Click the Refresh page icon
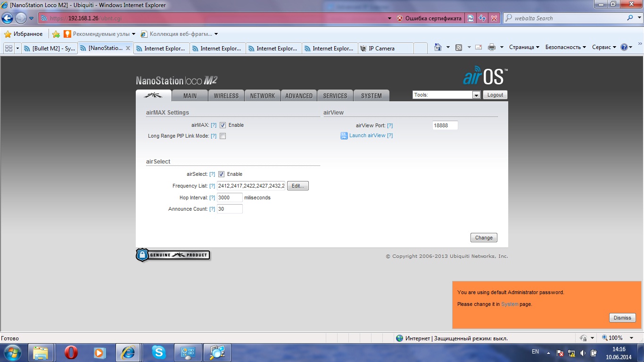Screen dimensions: 644x362 coord(482,18)
